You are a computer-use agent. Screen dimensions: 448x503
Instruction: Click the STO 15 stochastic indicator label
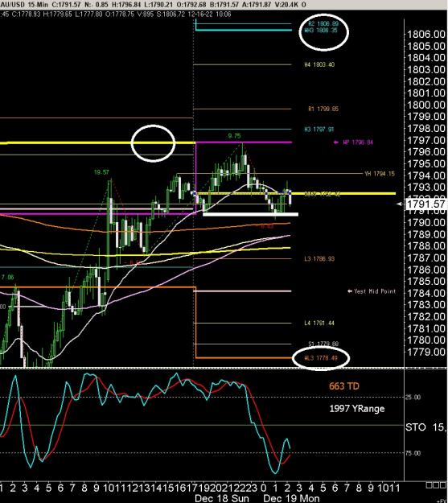point(425,427)
